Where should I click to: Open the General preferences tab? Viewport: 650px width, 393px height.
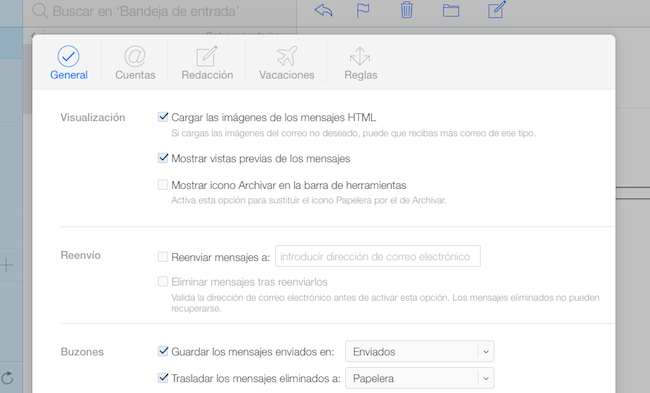(68, 63)
